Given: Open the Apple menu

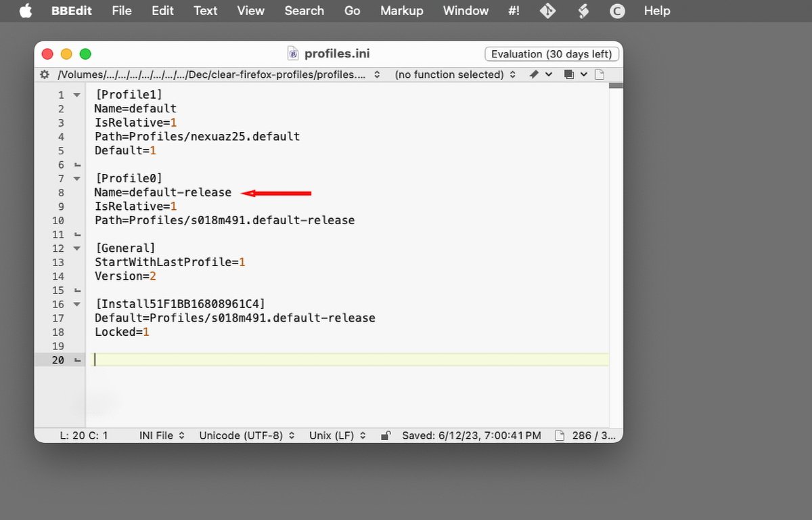Looking at the screenshot, I should coord(26,11).
